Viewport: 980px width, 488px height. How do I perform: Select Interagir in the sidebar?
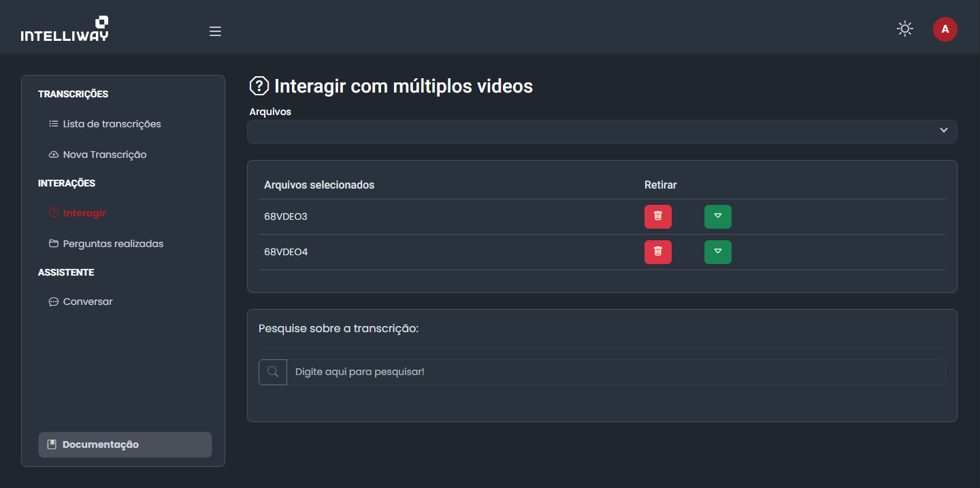(x=84, y=213)
